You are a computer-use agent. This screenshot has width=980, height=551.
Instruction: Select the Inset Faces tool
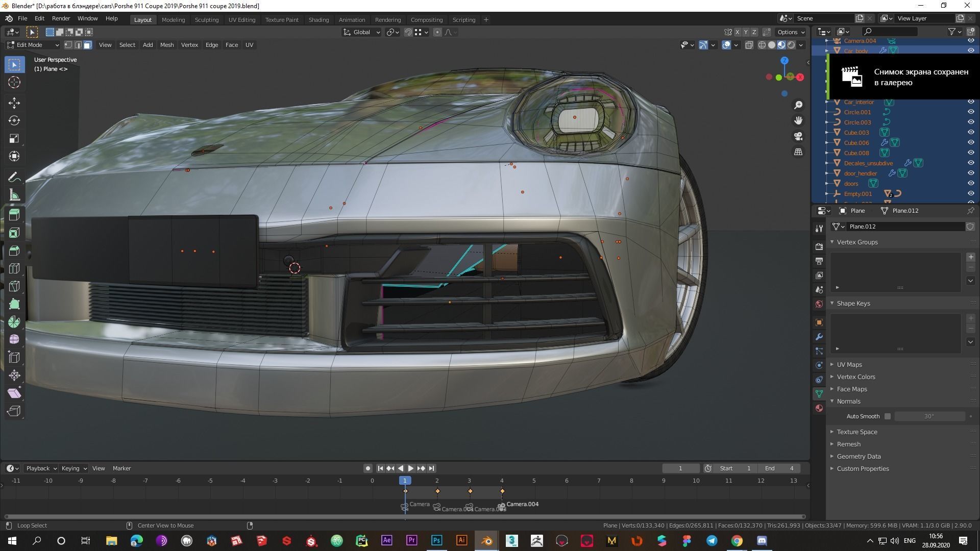tap(14, 233)
